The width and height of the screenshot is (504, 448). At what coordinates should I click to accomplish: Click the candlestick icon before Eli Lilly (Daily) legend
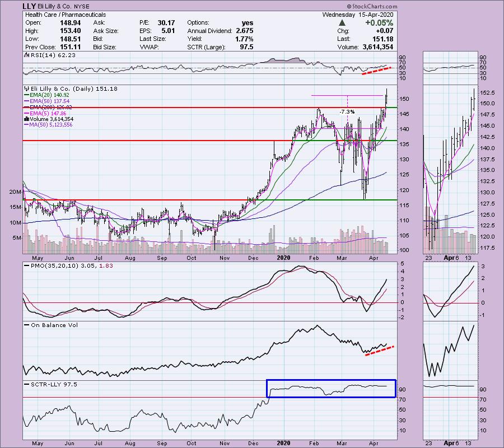27,88
